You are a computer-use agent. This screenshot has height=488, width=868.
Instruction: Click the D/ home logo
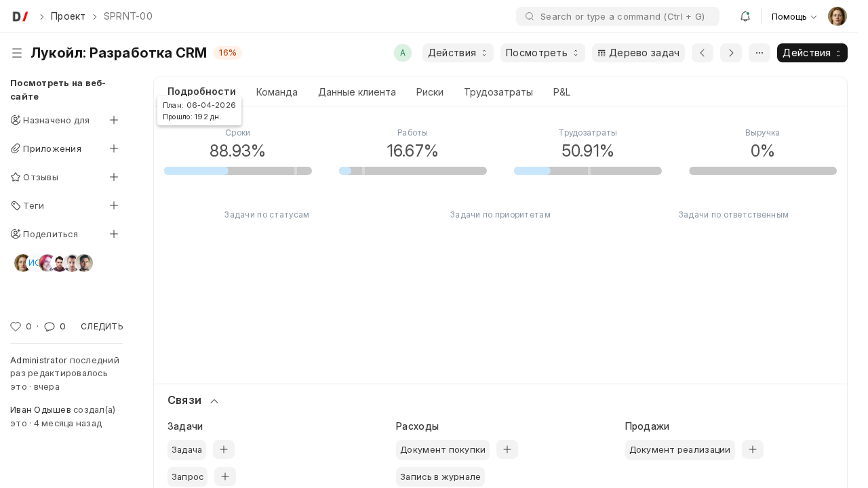pos(20,16)
